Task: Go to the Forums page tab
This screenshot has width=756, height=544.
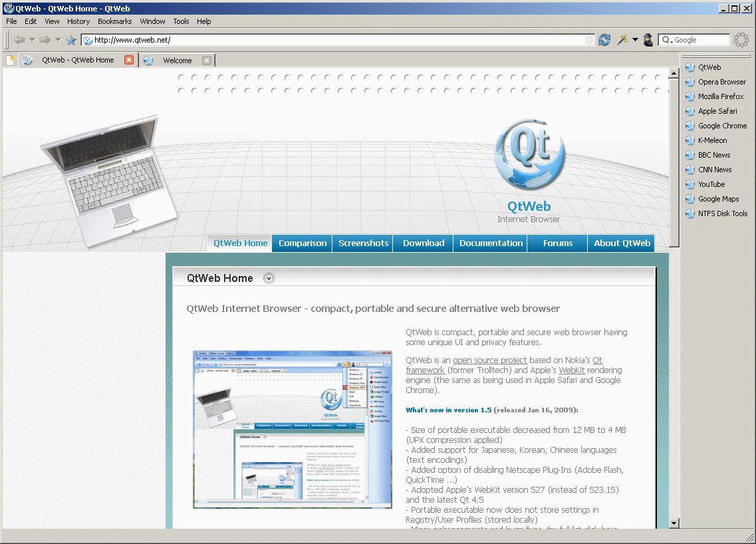Action: (x=557, y=243)
